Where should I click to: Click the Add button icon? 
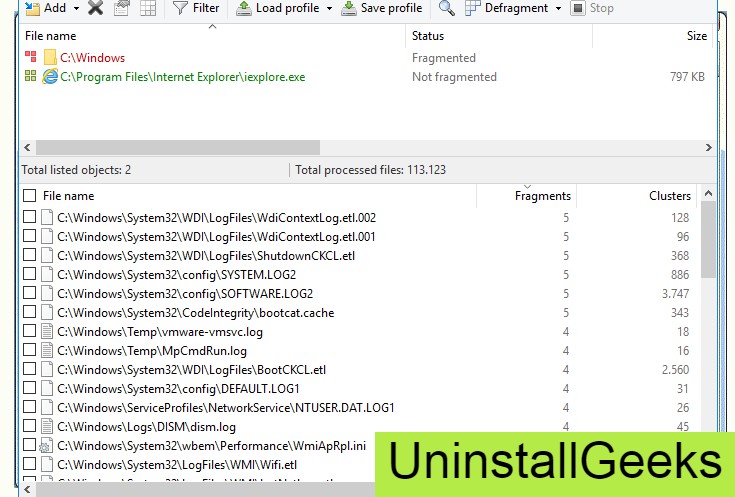[x=33, y=8]
